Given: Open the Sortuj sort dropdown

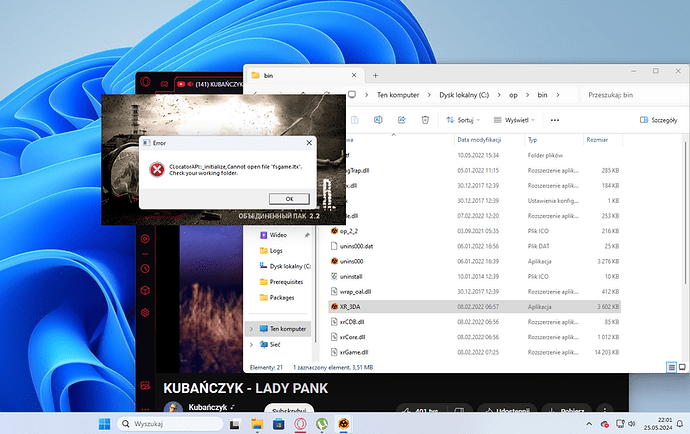Looking at the screenshot, I should coord(465,119).
